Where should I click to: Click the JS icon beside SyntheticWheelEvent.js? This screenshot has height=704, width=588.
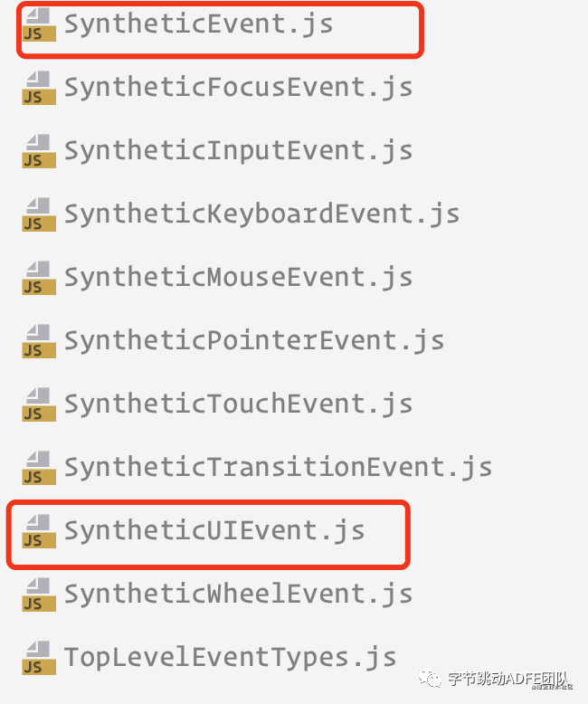point(39,595)
